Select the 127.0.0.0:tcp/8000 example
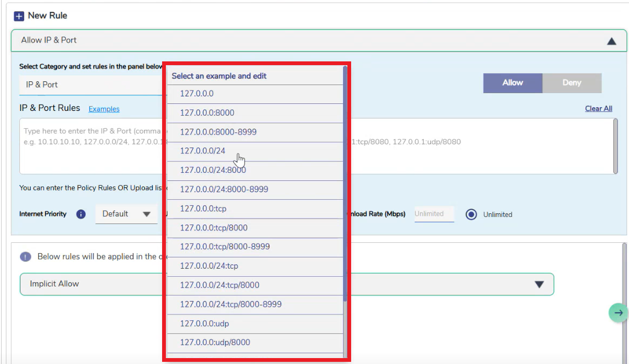The width and height of the screenshot is (629, 364). pyautogui.click(x=213, y=228)
